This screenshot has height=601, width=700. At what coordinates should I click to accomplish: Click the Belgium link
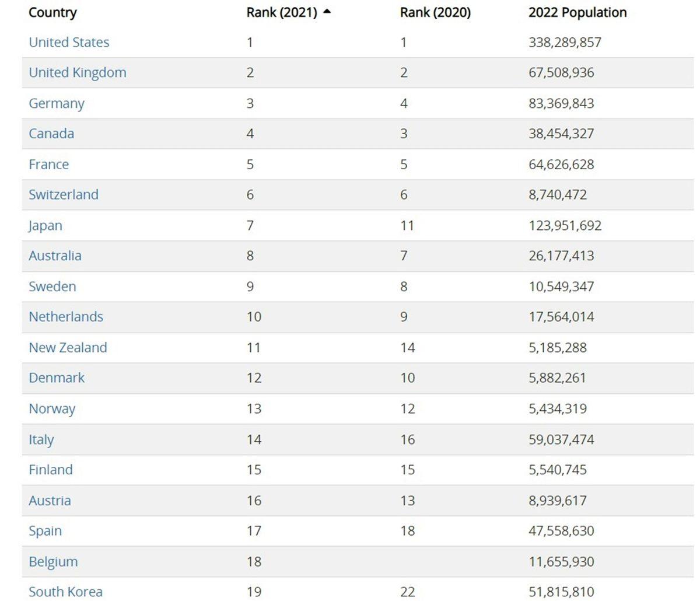click(x=53, y=561)
